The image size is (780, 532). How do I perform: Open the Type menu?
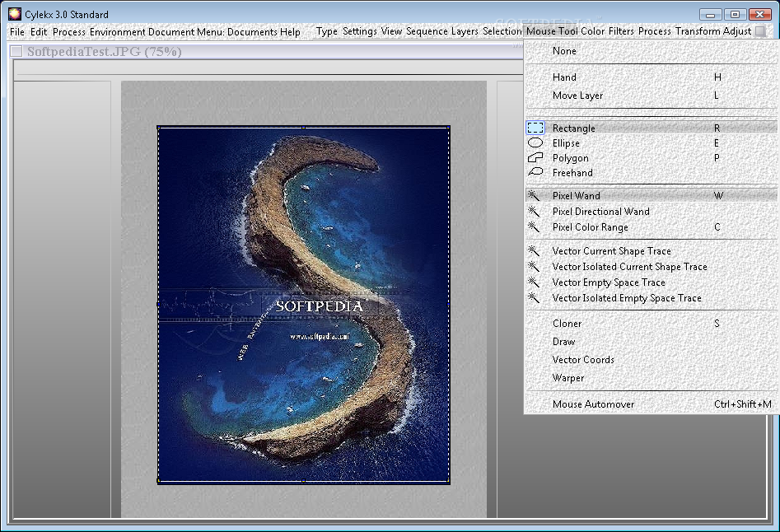[x=326, y=31]
